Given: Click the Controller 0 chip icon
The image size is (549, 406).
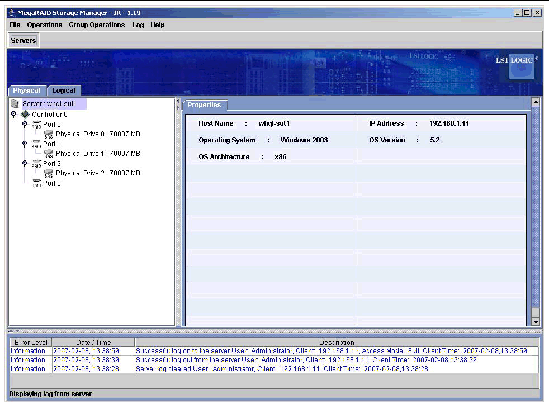Looking at the screenshot, I should tap(25, 114).
